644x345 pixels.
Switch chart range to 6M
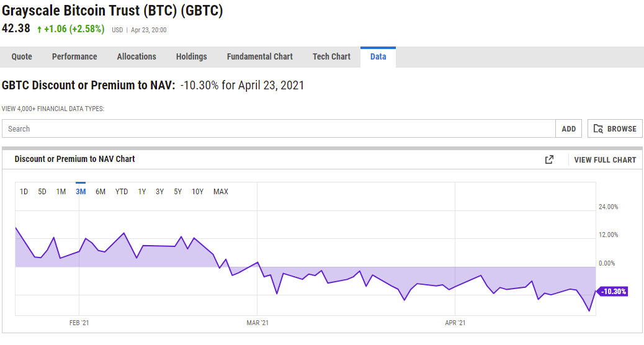click(x=101, y=191)
